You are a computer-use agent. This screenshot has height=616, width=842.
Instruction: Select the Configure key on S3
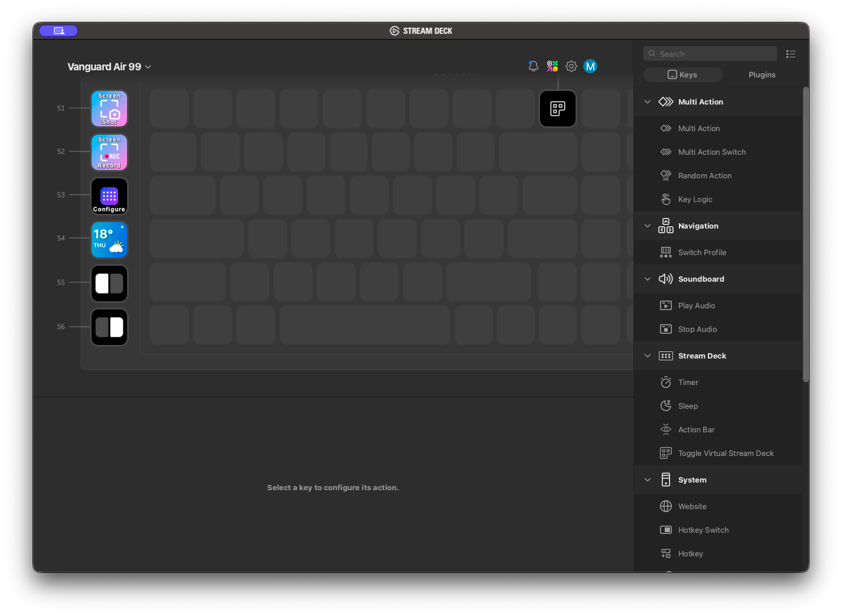coord(109,196)
